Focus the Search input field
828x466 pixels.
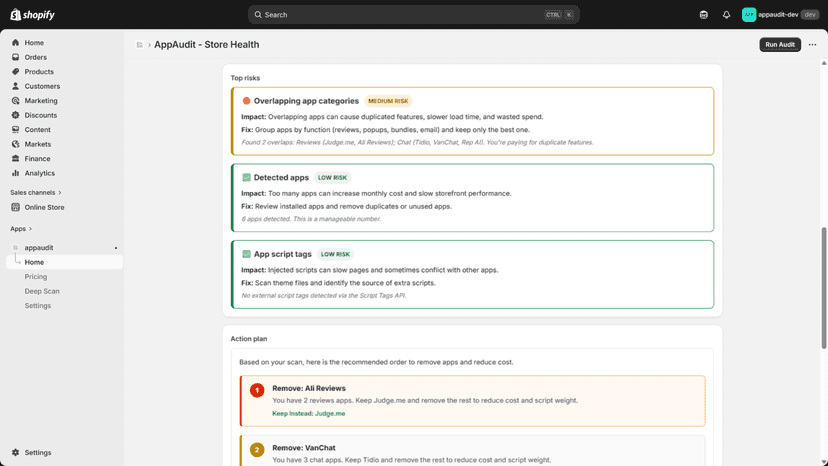(x=413, y=15)
